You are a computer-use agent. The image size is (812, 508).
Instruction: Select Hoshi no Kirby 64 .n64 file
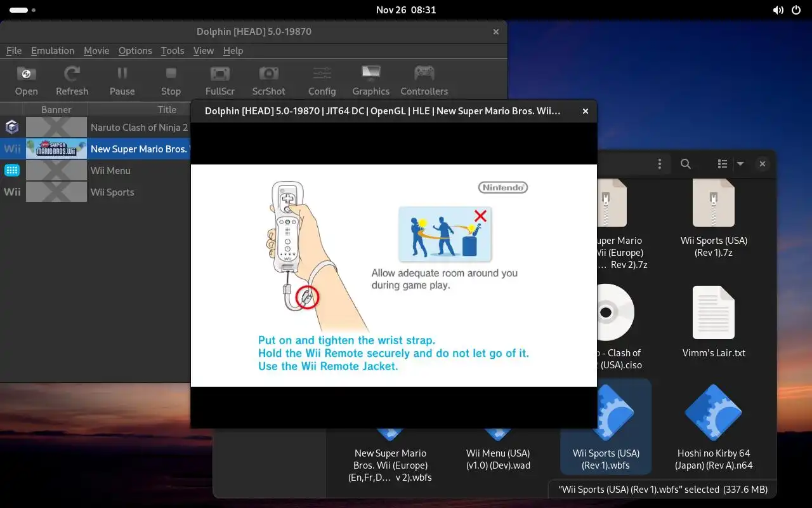pos(714,428)
